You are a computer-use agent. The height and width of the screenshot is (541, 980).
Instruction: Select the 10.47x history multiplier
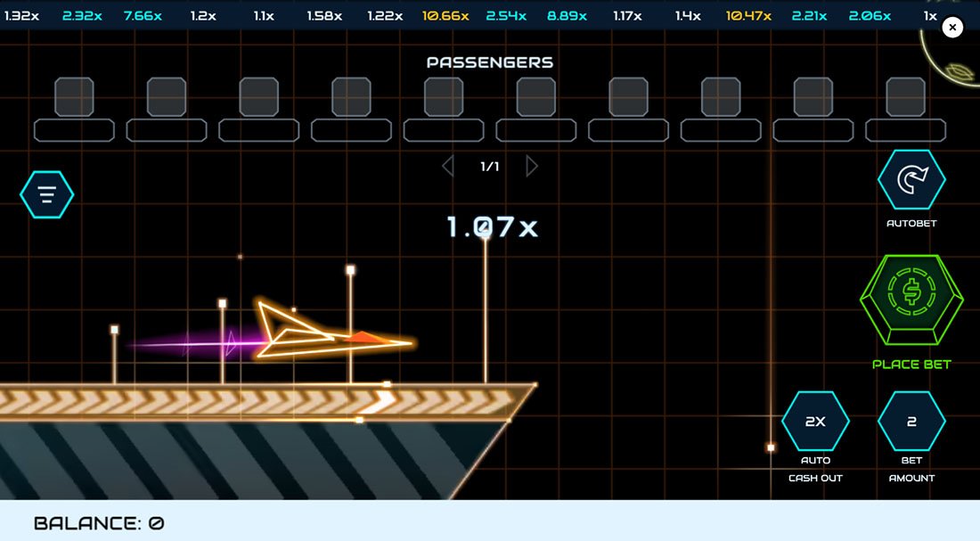(x=748, y=16)
